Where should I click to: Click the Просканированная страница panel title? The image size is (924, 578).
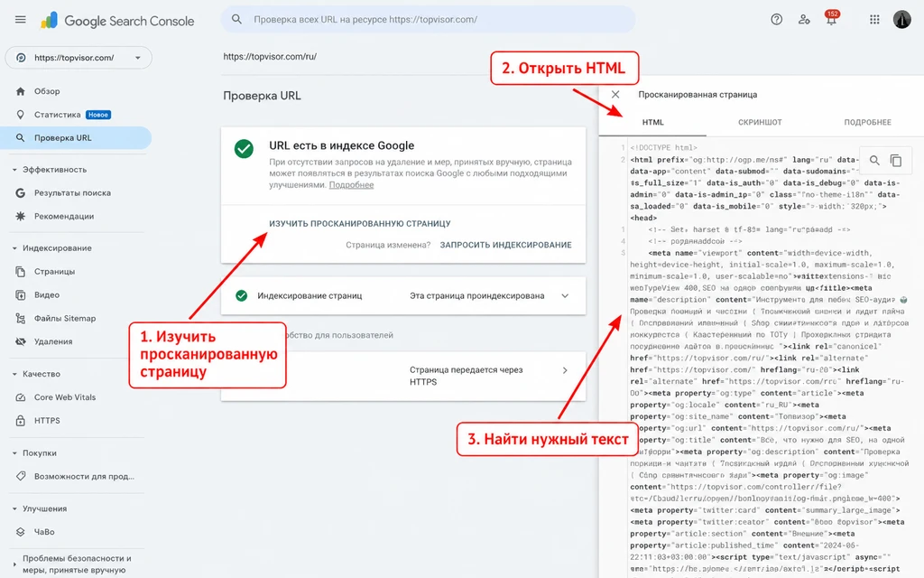tap(698, 94)
